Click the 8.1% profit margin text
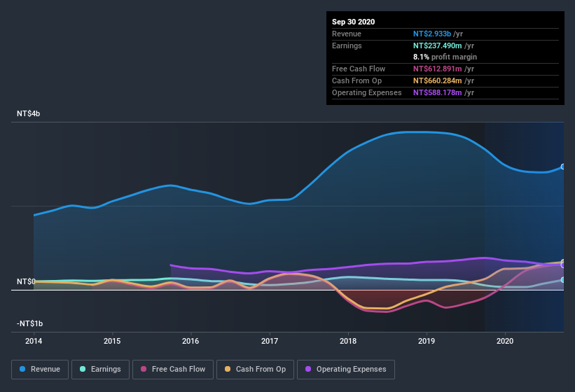575x392 pixels. point(445,57)
